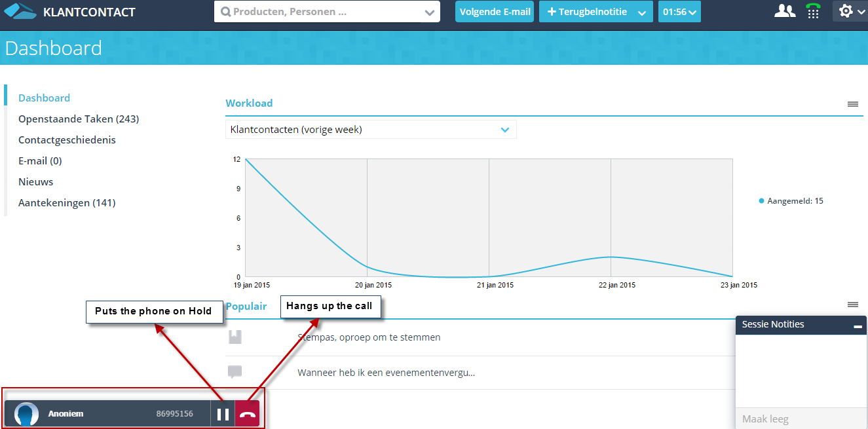Open the colleagues/people icon in header
Screen dimensions: 868x429
(x=784, y=11)
